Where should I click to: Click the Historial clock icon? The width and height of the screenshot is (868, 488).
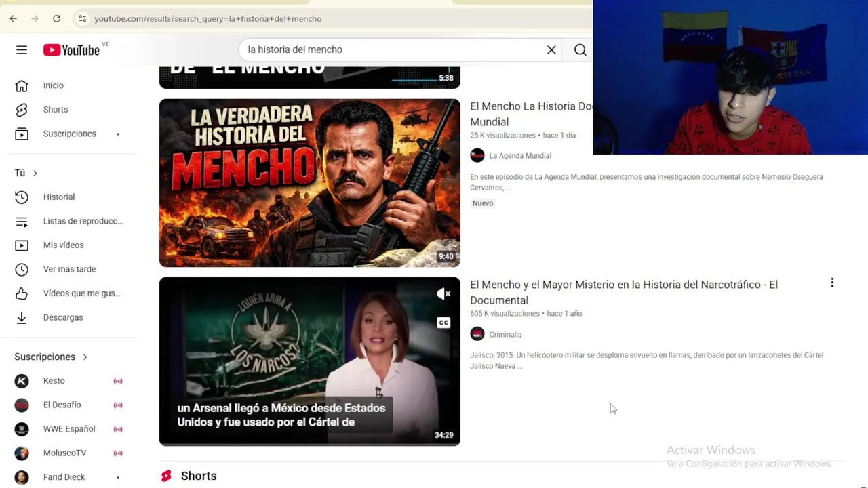click(22, 197)
